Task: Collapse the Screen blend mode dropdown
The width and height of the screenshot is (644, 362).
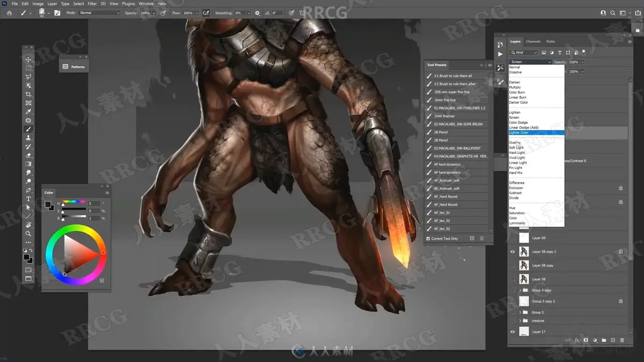Action: coord(530,62)
